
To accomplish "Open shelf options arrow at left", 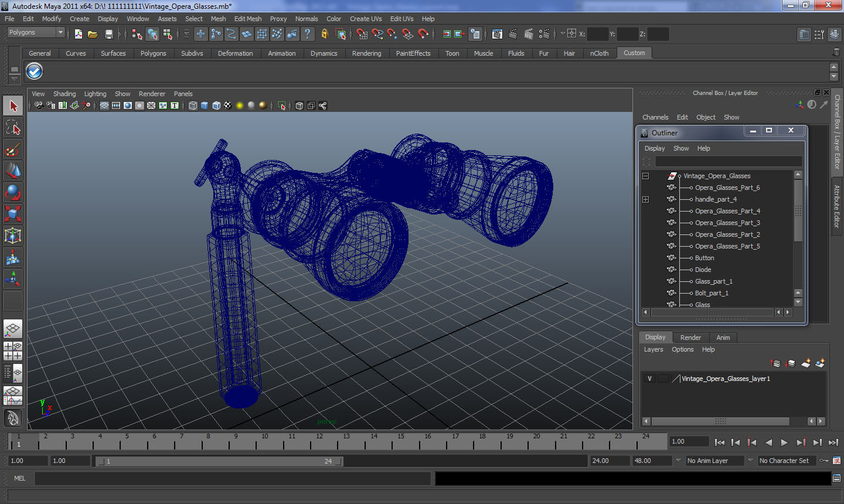I will 15,79.
